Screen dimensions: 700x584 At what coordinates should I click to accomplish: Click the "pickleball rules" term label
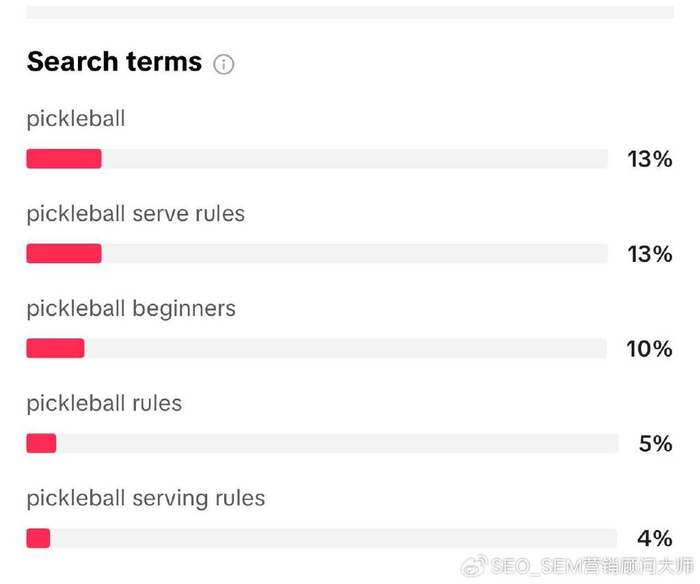click(x=104, y=404)
